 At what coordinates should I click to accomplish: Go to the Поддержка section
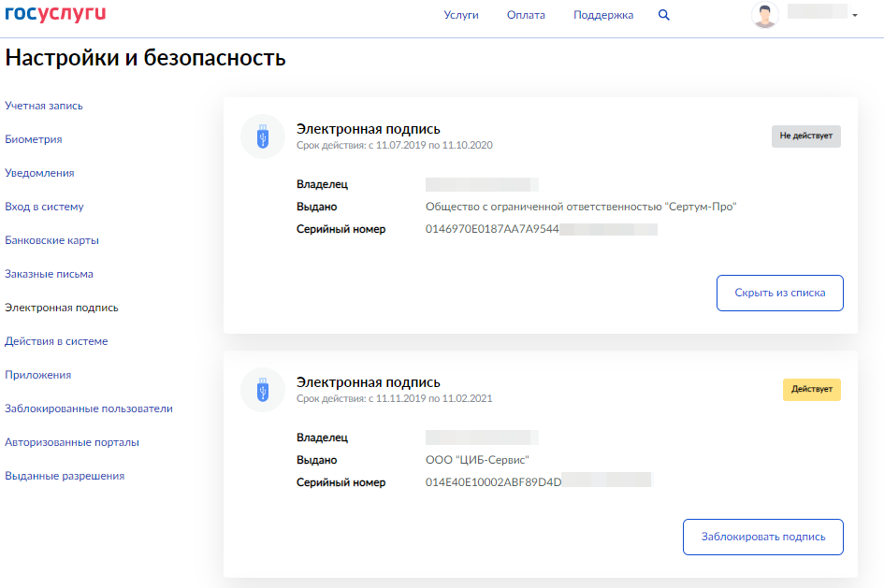602,15
